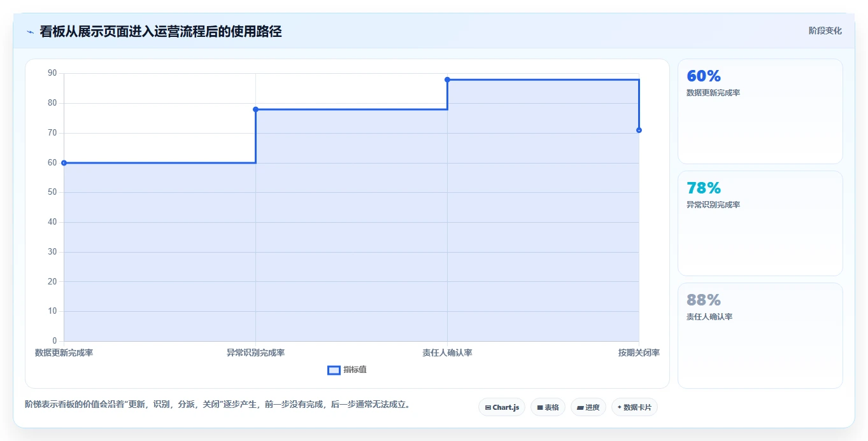Select the 表格 tag pill
The height and width of the screenshot is (441, 868).
(x=548, y=407)
